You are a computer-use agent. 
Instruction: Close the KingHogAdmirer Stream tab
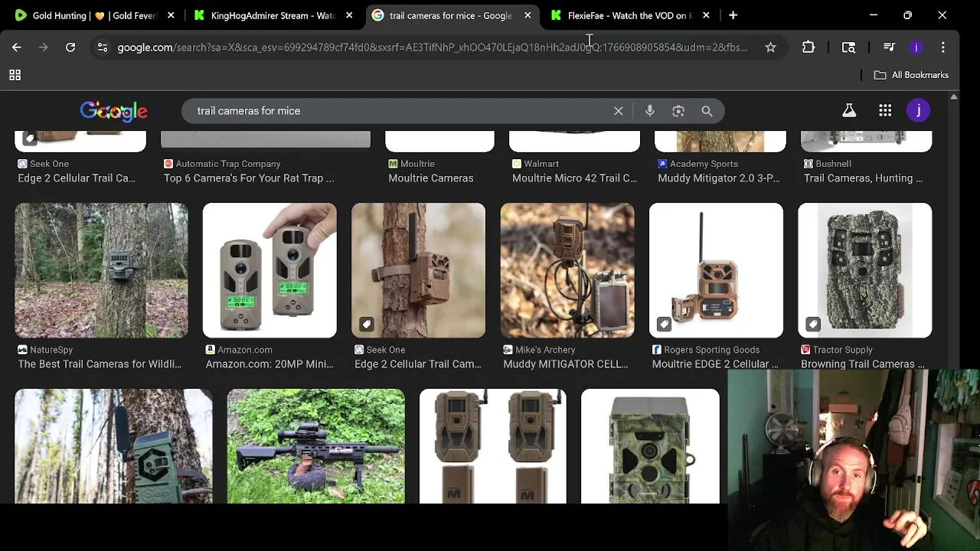tap(349, 15)
